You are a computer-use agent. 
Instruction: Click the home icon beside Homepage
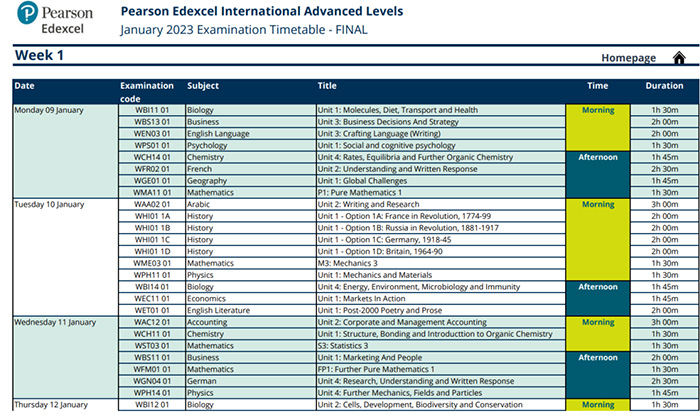coord(679,58)
